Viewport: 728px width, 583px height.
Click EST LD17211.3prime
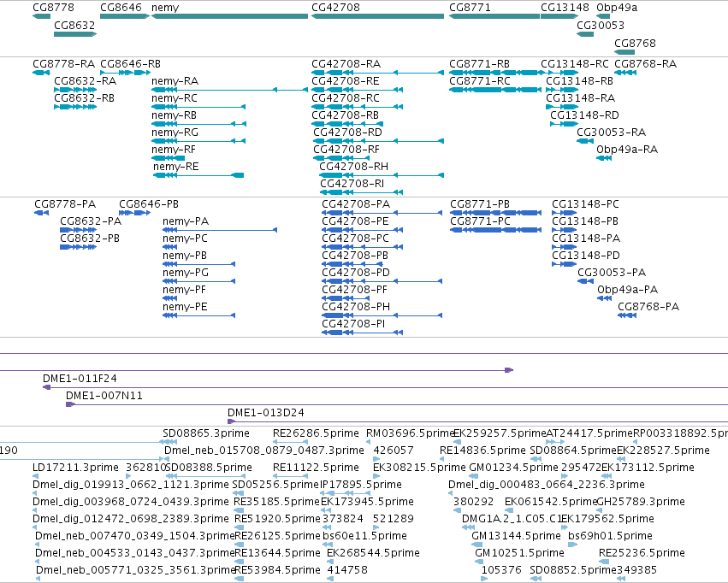[75, 468]
